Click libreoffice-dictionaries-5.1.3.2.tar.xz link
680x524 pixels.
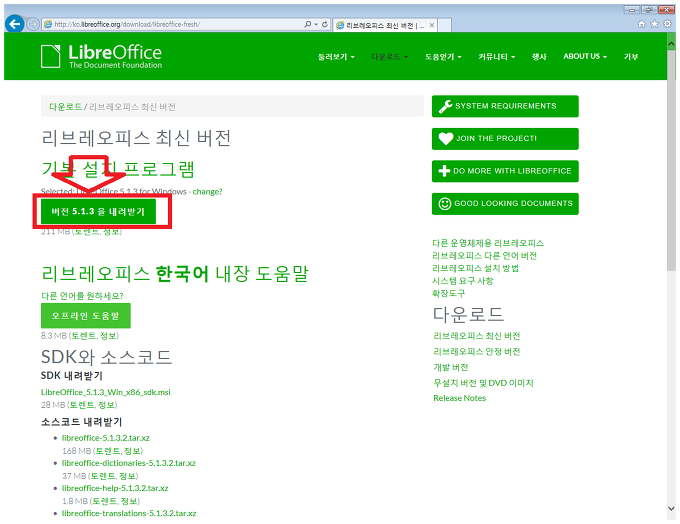[x=128, y=463]
